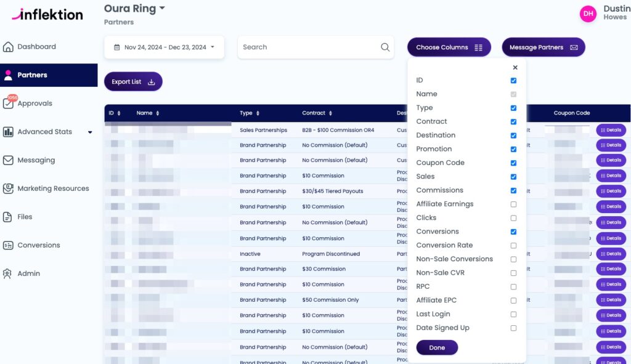631x364 pixels.
Task: Open Details for Sales Partnerships row
Action: [x=611, y=130]
